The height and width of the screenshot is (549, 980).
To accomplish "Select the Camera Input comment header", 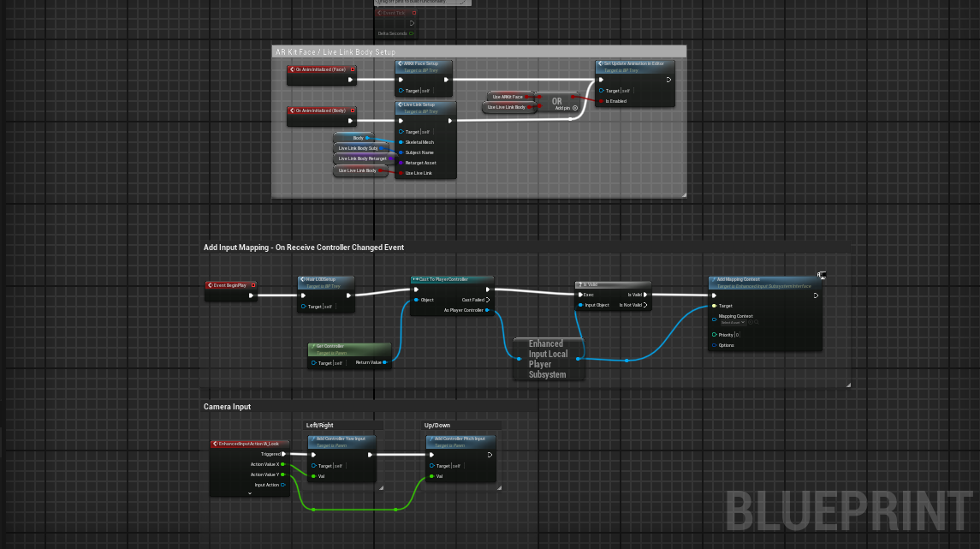I will [228, 407].
